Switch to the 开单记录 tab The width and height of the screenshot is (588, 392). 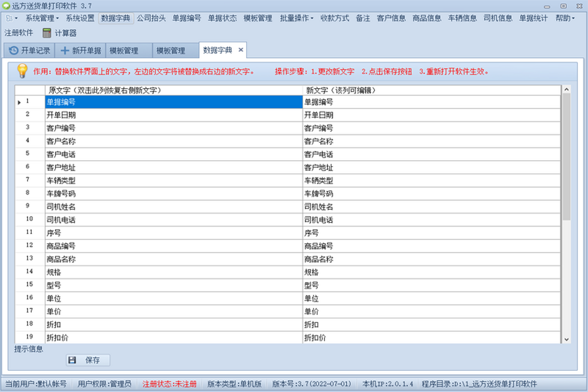coord(29,50)
